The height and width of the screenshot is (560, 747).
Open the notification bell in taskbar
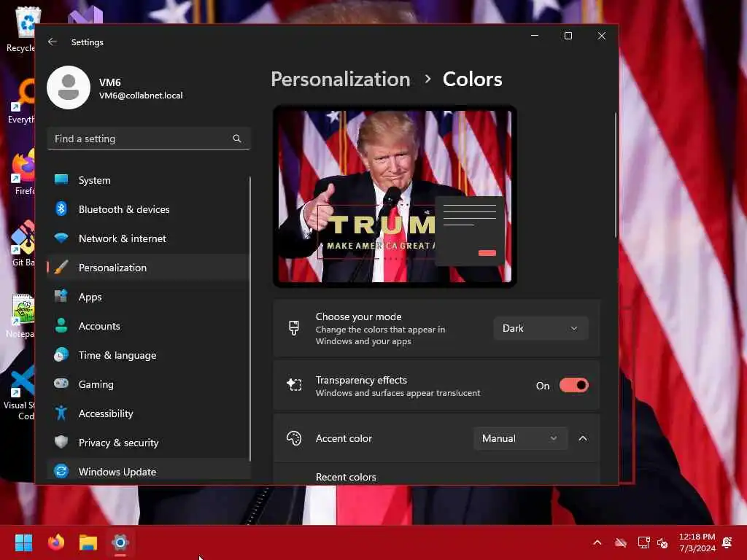[x=727, y=542]
